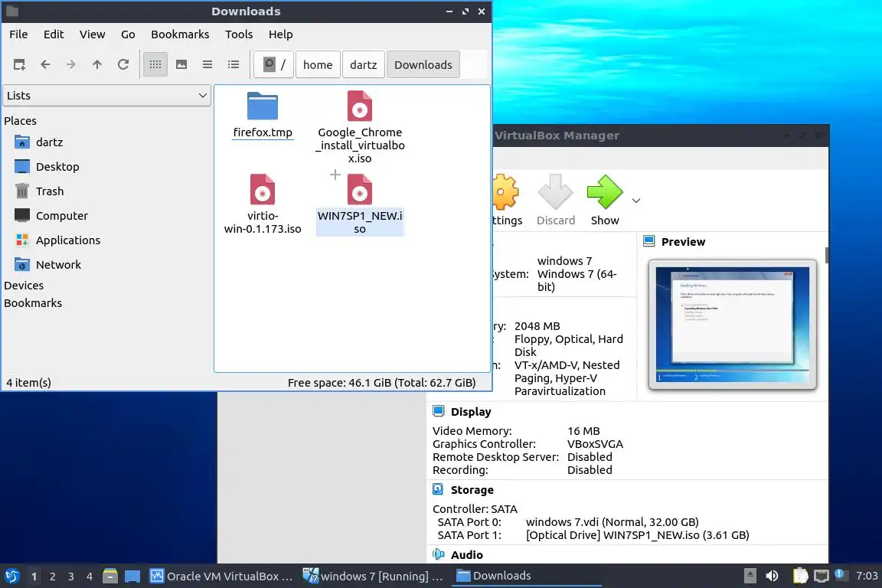Open the Bookmarks menu

[x=180, y=34]
